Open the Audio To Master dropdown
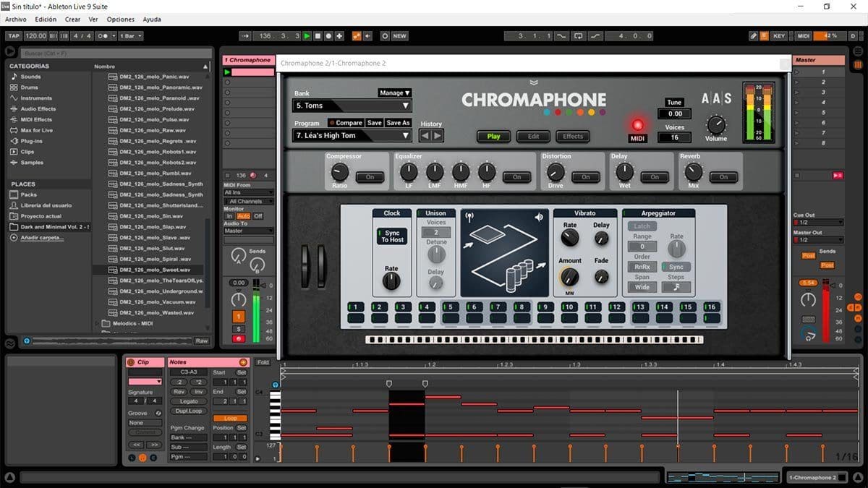The width and height of the screenshot is (868, 488). 249,231
